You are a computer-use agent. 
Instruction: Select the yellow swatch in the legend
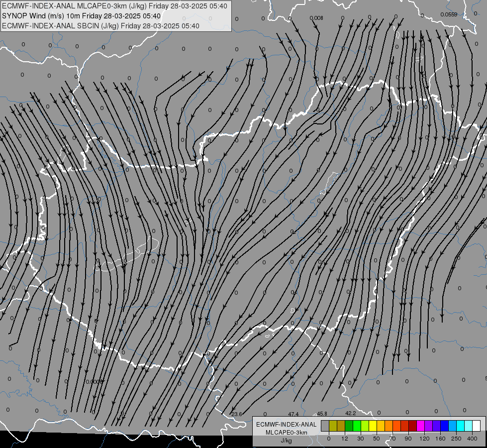(373, 426)
